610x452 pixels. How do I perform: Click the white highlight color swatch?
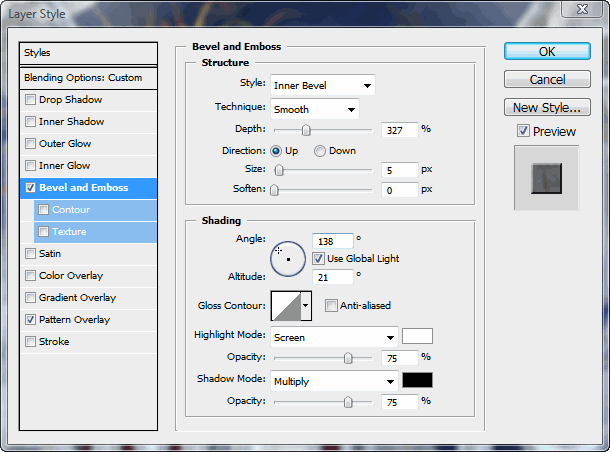(x=417, y=337)
